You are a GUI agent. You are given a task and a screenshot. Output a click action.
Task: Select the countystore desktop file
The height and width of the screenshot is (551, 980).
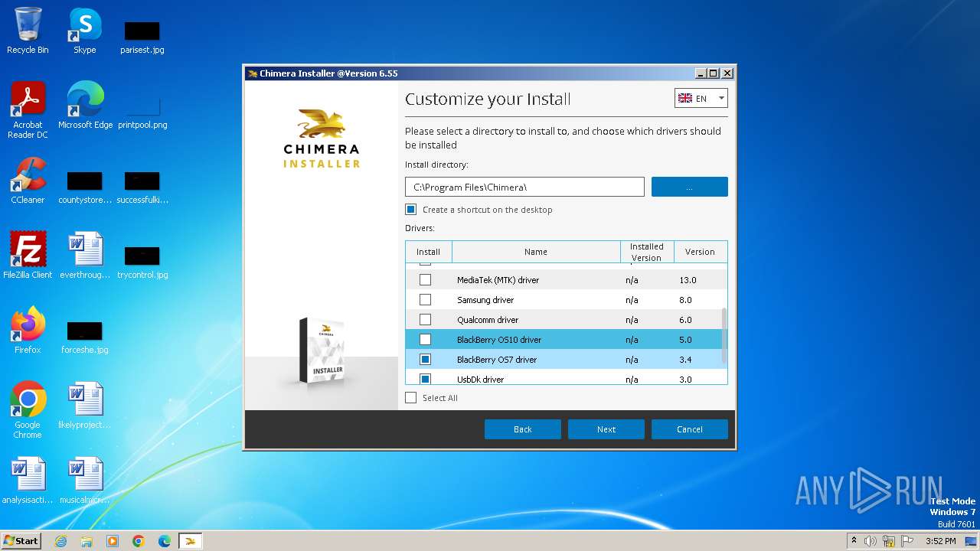pyautogui.click(x=85, y=187)
